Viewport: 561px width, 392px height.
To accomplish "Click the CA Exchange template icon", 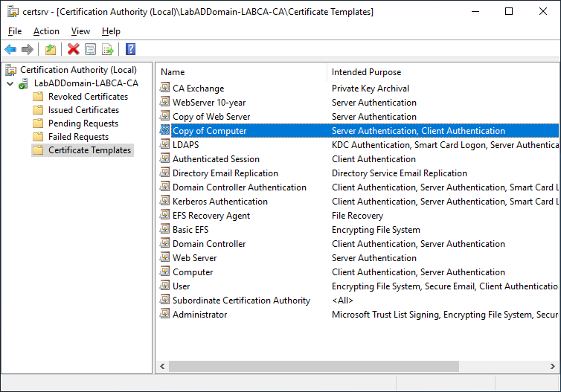I will pos(165,89).
